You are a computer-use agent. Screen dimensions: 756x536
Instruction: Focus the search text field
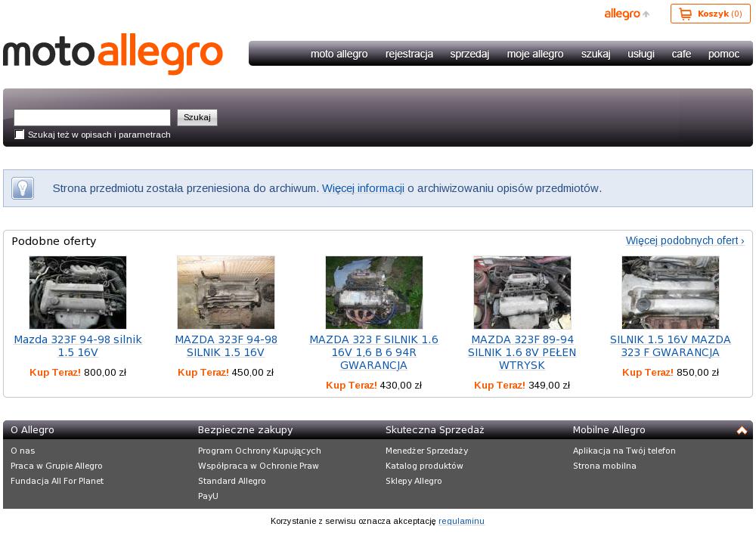tap(92, 118)
